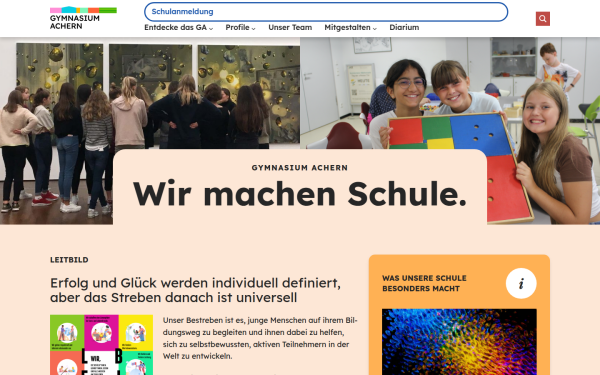Click the photo of girls holding a colored board
Screen dimensions: 600x375
450,93
